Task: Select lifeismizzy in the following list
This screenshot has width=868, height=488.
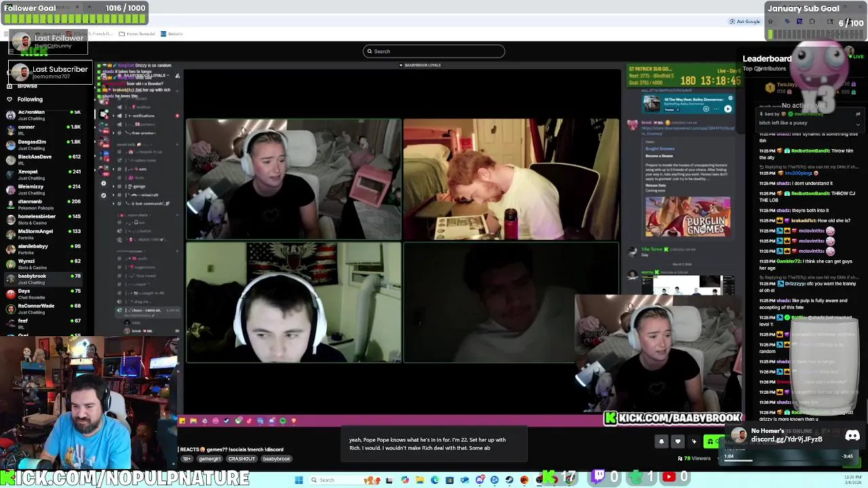Action: tap(42, 189)
